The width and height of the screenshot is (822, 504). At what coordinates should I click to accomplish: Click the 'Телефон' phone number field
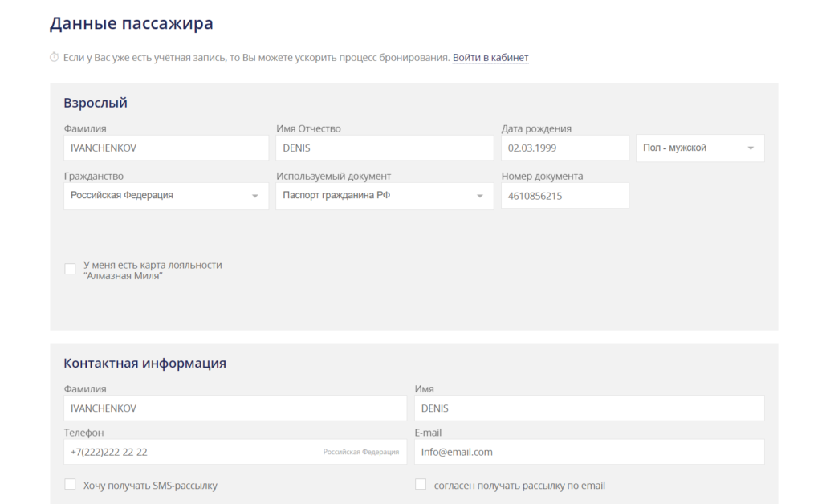point(193,452)
